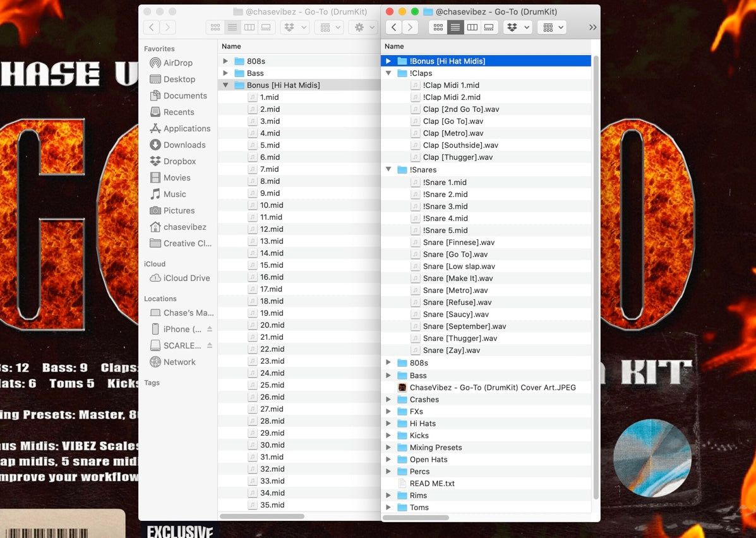Eject the iPhone from the sidebar
The width and height of the screenshot is (756, 538).
click(210, 329)
